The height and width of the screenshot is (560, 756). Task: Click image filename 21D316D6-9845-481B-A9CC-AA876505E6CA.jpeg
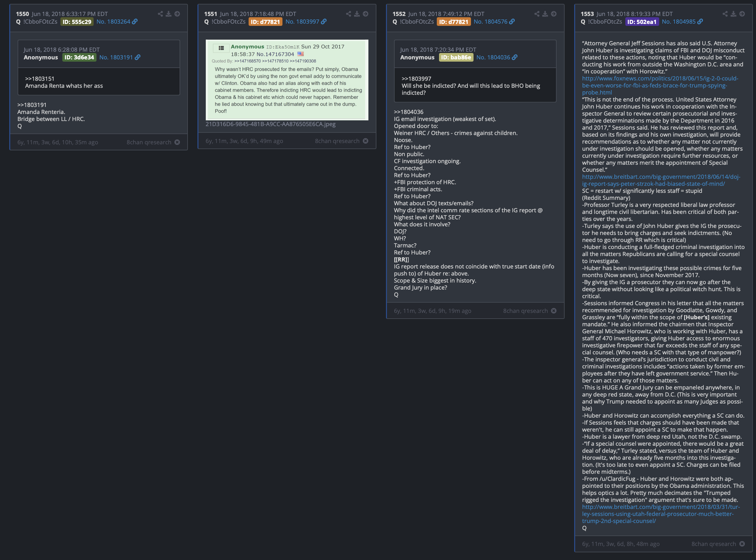pos(270,124)
